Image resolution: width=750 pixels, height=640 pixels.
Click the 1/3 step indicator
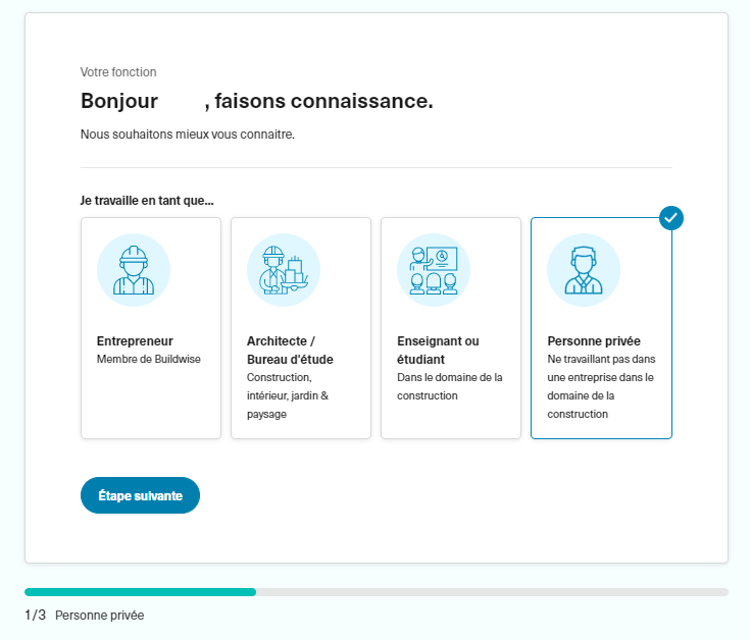tap(35, 615)
